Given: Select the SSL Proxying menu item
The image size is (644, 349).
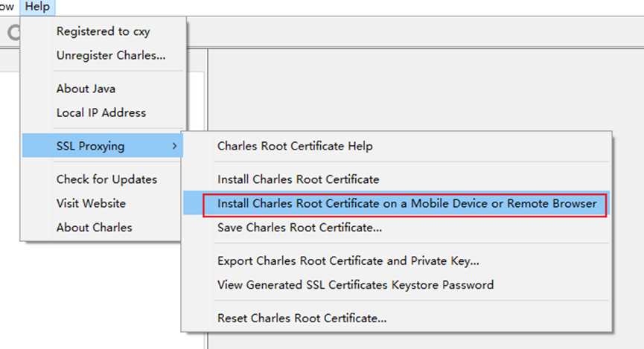Looking at the screenshot, I should point(90,146).
